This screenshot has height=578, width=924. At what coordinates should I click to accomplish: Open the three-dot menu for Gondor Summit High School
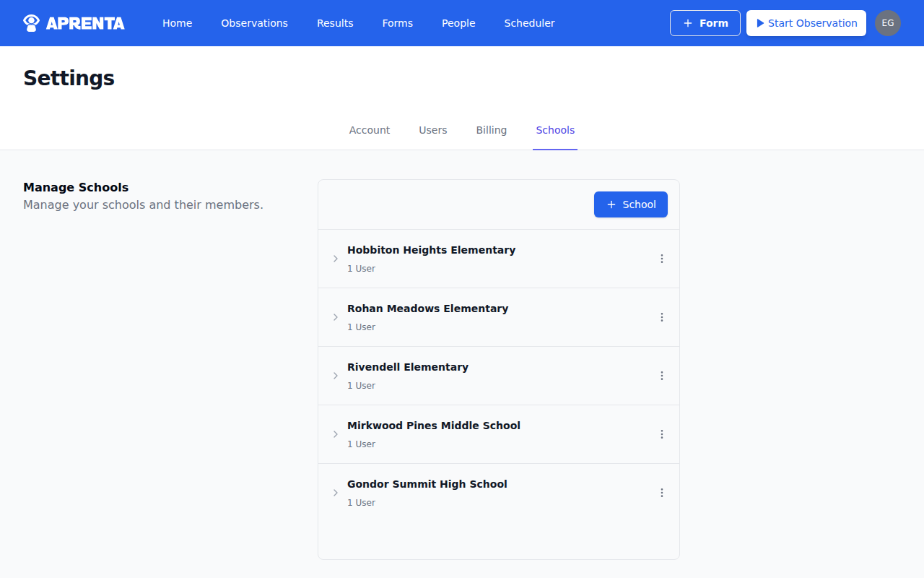pyautogui.click(x=662, y=492)
